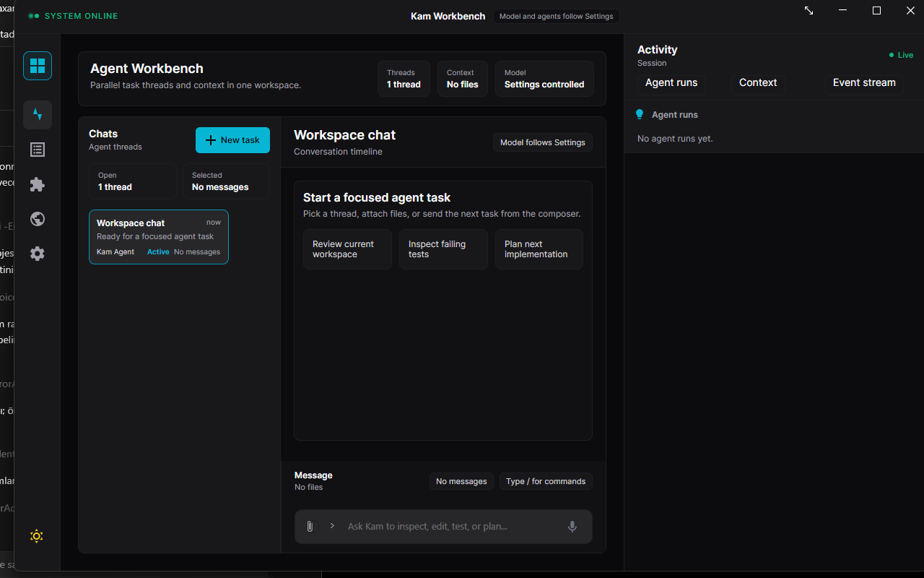Click the Context No files stat card
924x578 pixels.
tap(463, 79)
